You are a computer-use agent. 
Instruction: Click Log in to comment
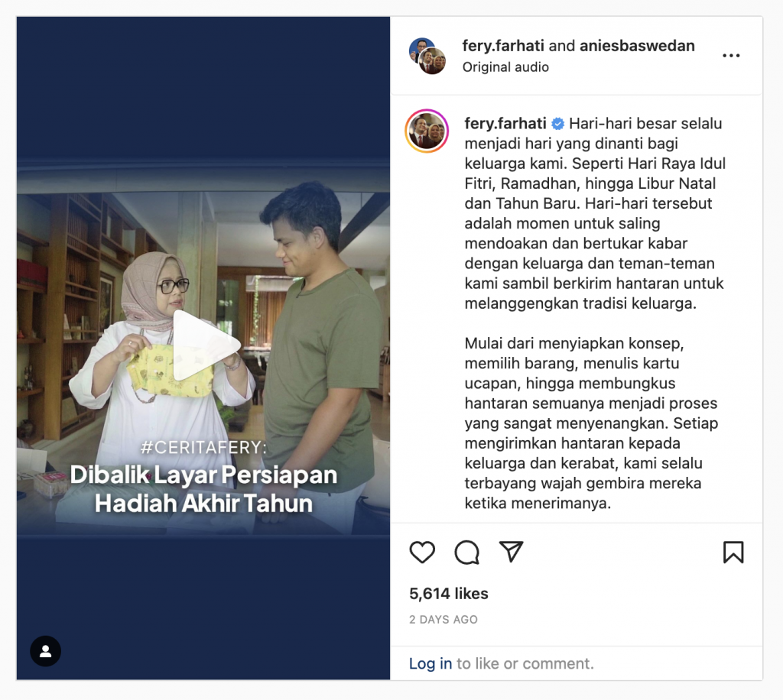(x=430, y=663)
